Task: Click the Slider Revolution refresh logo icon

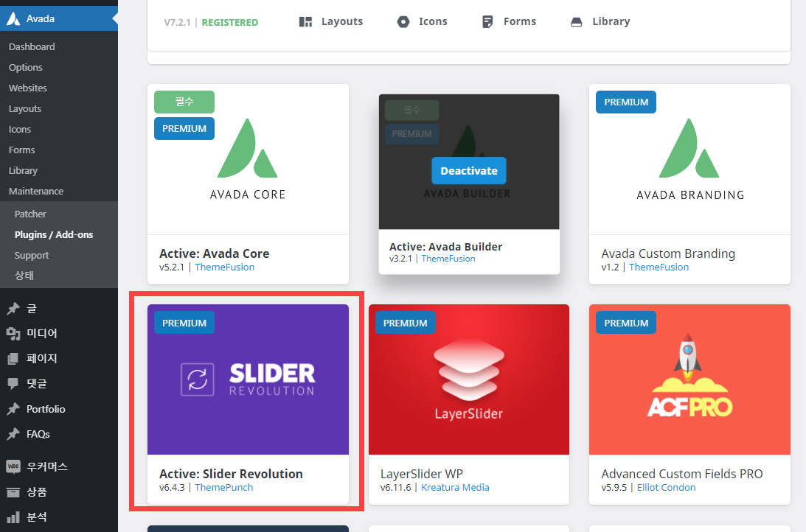Action: [x=198, y=379]
